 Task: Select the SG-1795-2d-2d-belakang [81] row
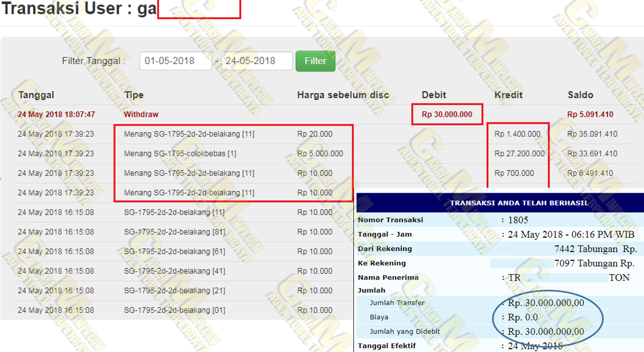174,232
